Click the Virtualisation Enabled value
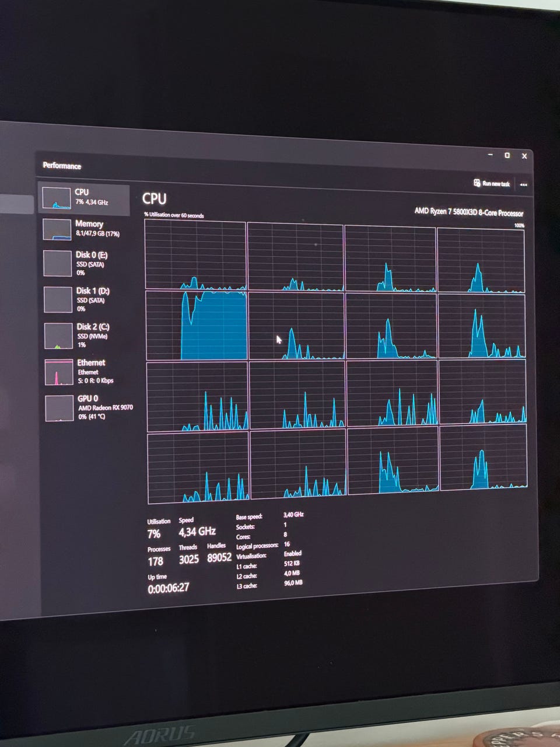The width and height of the screenshot is (560, 747). click(x=292, y=553)
